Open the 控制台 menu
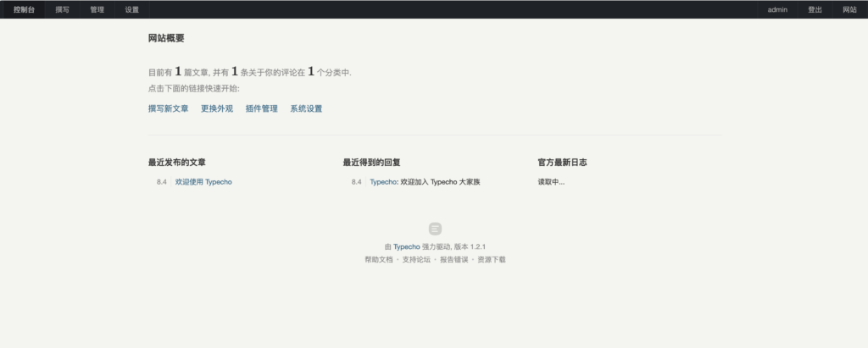This screenshot has height=348, width=868. [24, 9]
